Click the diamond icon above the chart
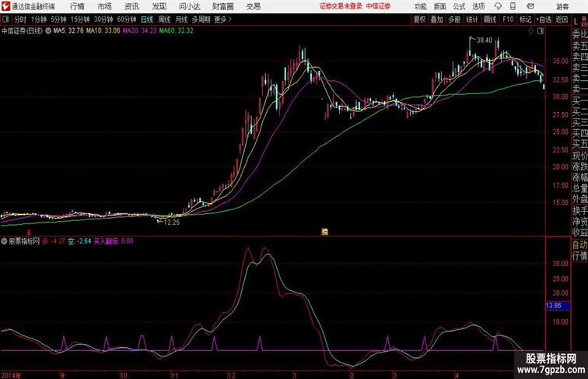The width and height of the screenshot is (588, 379). click(531, 31)
